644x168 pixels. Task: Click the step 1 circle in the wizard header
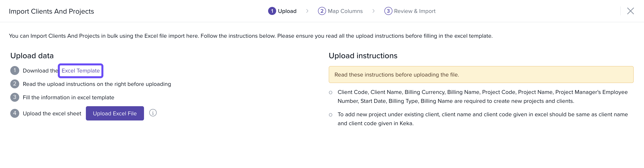coord(272,11)
